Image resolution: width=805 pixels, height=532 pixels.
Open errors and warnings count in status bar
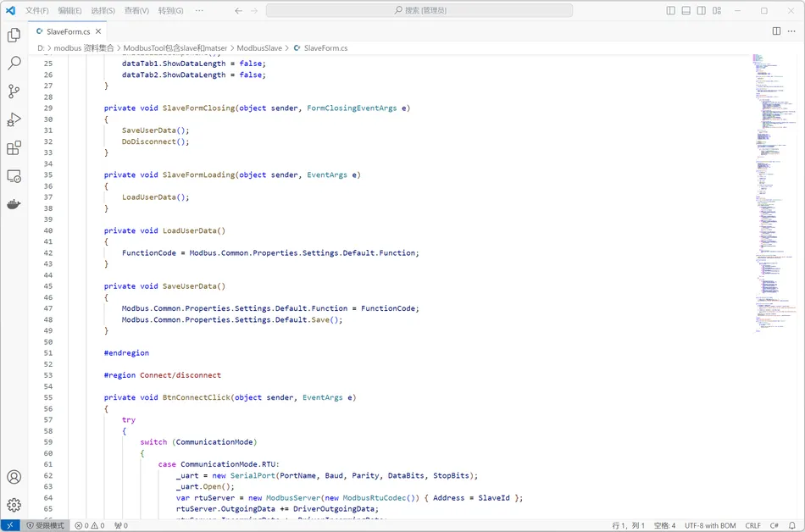pos(90,525)
